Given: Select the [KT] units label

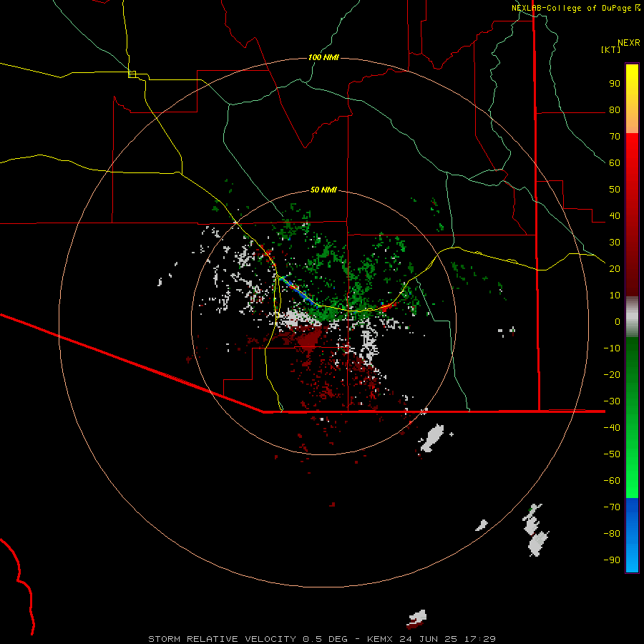Looking at the screenshot, I should point(611,49).
